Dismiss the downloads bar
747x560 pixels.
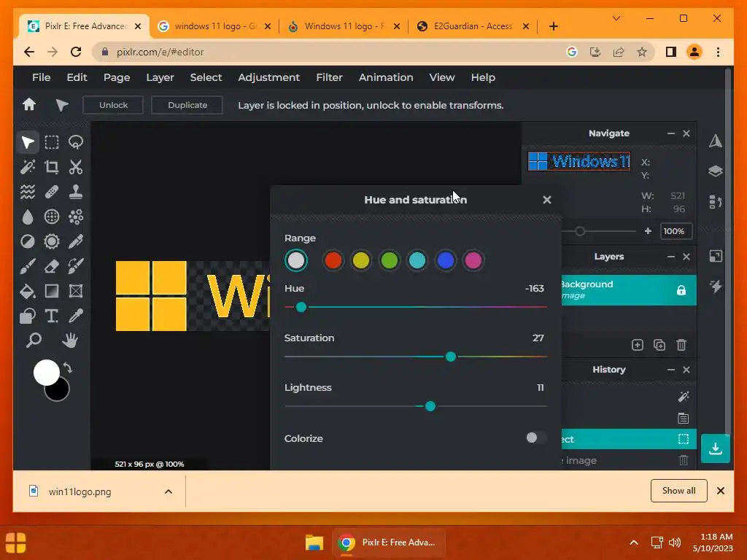pyautogui.click(x=720, y=491)
